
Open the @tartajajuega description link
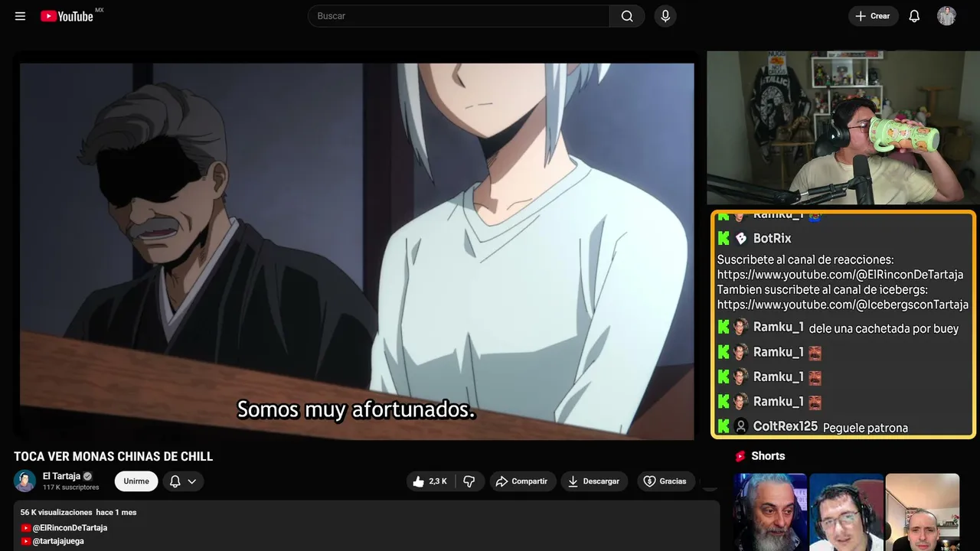[58, 541]
